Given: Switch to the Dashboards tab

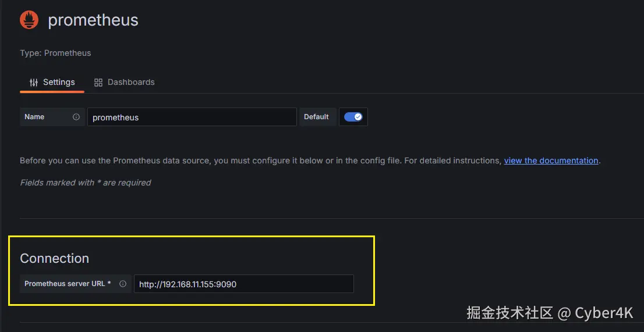Looking at the screenshot, I should click(125, 83).
